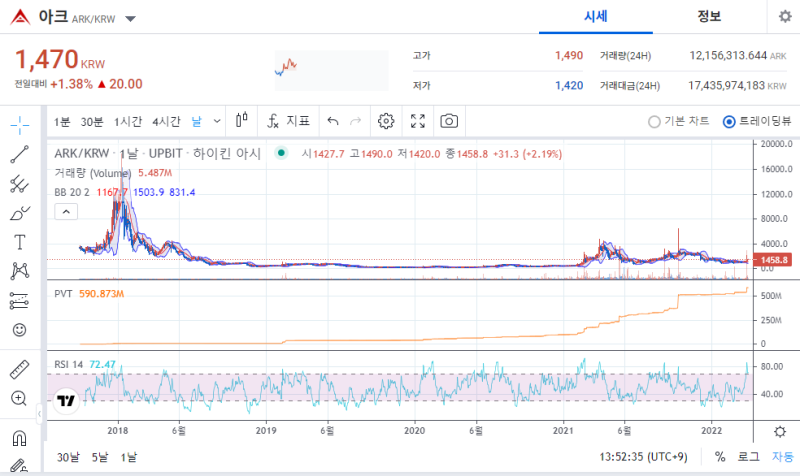Switch to the 시세 tab
This screenshot has height=476, width=800.
pyautogui.click(x=595, y=17)
